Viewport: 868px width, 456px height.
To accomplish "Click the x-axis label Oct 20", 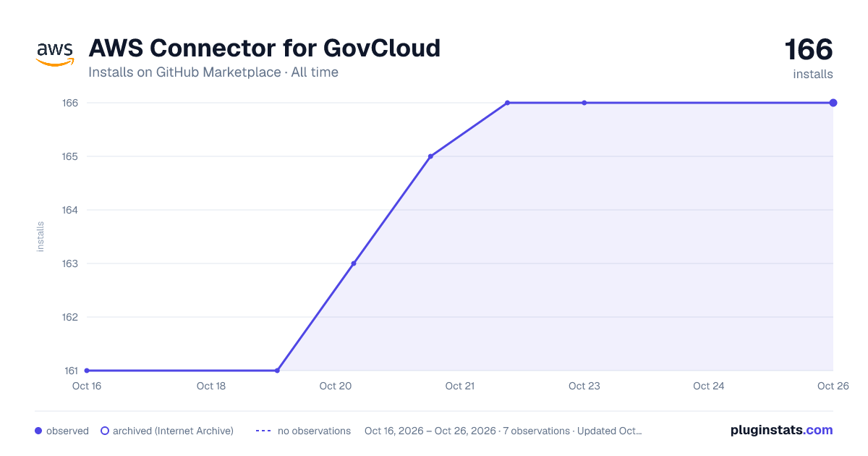I will coord(336,386).
